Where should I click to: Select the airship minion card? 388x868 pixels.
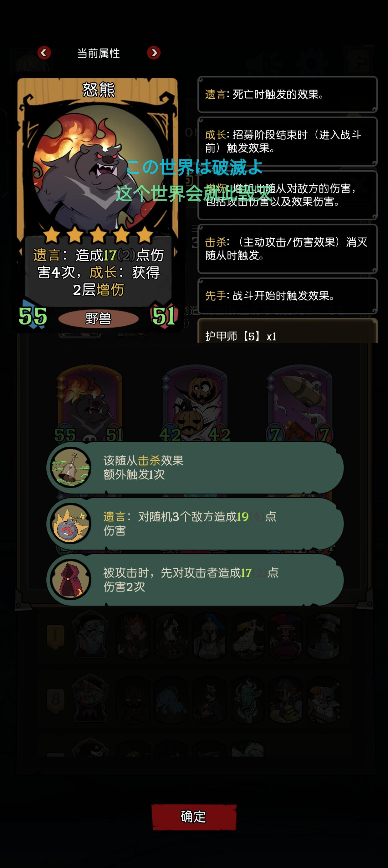(300, 404)
